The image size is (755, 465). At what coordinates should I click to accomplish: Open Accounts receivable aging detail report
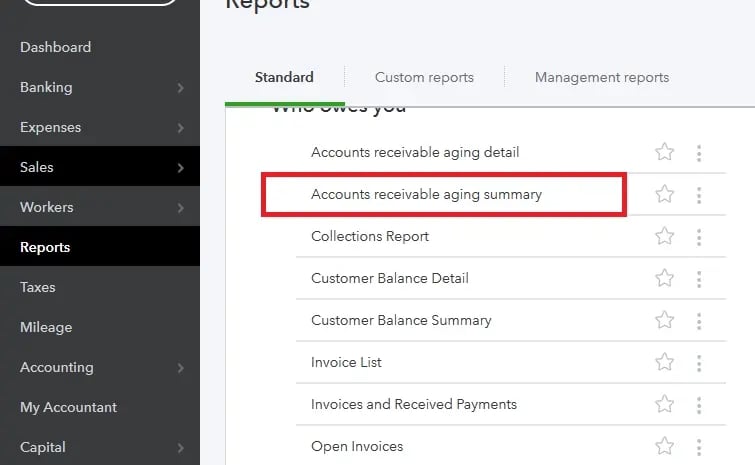[415, 152]
